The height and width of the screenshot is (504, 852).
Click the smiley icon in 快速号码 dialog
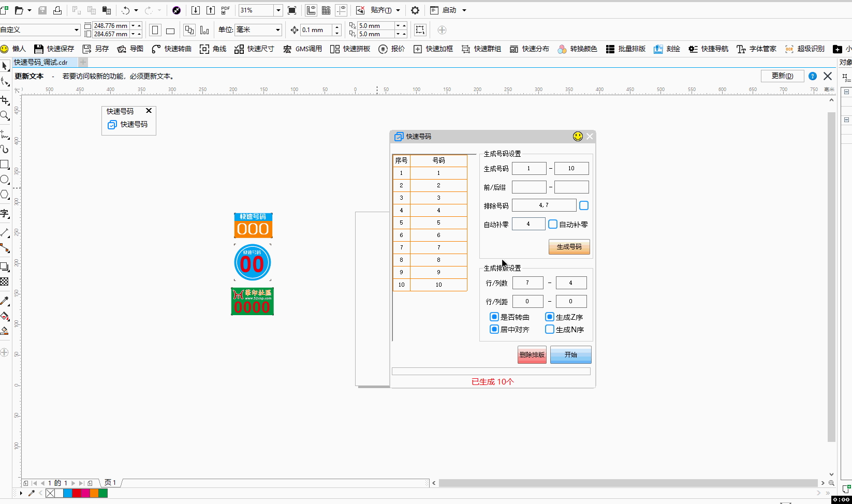coord(578,136)
